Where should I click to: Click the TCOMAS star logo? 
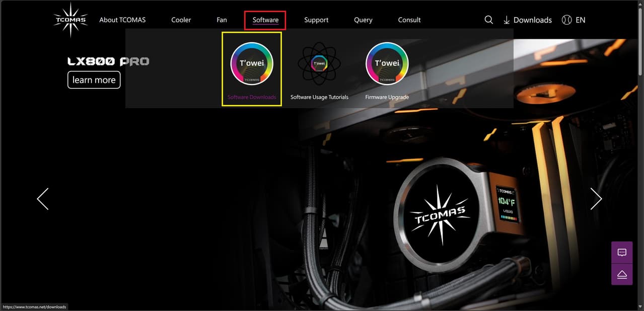click(x=70, y=20)
